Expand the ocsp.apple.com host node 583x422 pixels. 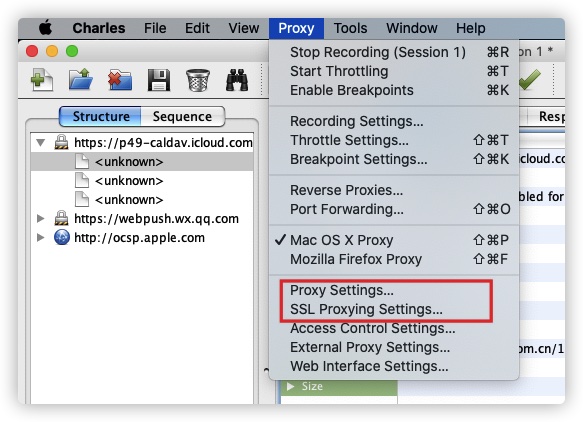coord(41,238)
